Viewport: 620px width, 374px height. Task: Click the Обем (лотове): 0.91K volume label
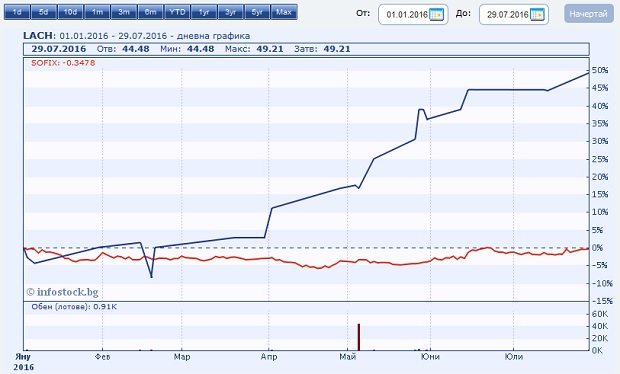pyautogui.click(x=74, y=306)
